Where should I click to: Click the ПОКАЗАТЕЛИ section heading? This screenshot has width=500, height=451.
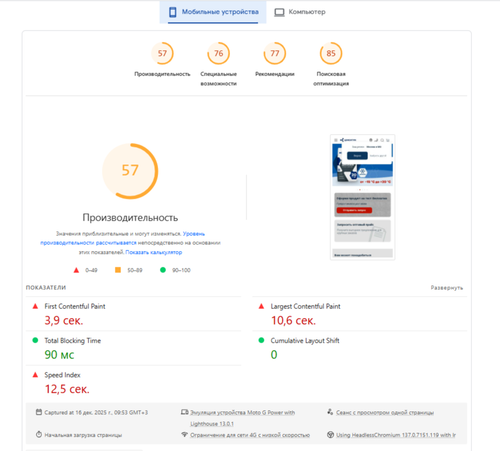point(46,288)
